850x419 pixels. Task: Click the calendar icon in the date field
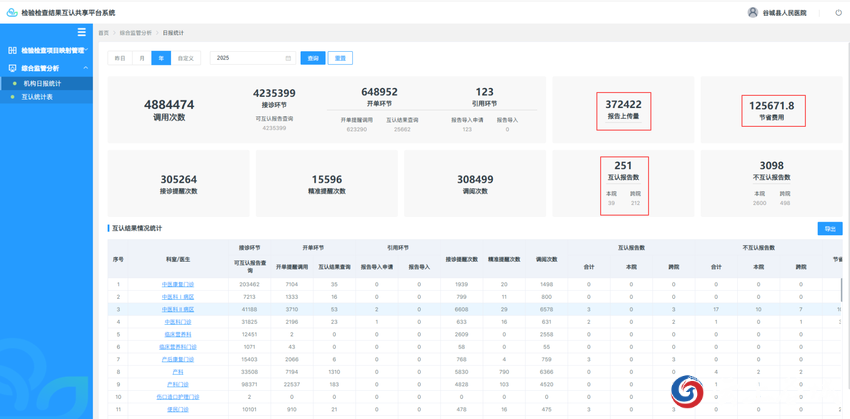coord(288,58)
